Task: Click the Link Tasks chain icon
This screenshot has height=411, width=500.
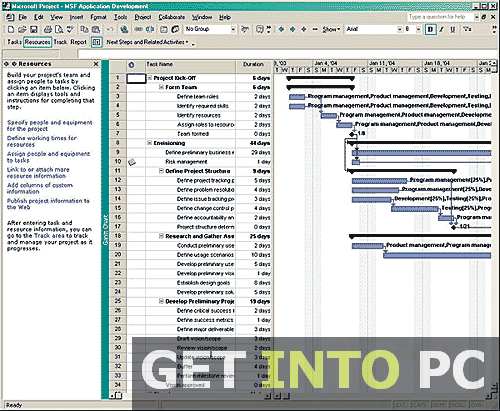Action: (x=139, y=29)
